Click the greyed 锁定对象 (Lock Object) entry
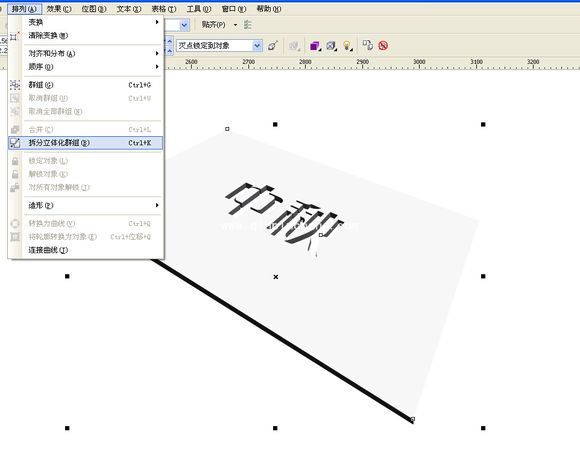This screenshot has width=580, height=452. (85, 161)
